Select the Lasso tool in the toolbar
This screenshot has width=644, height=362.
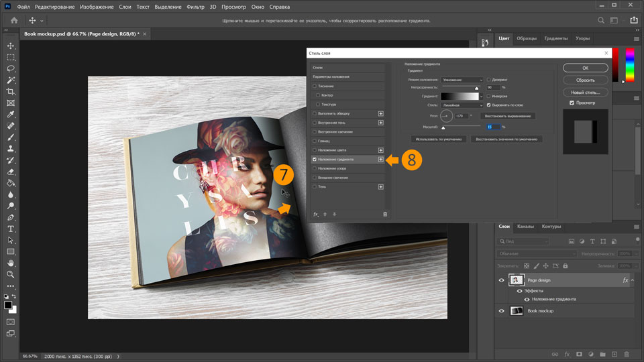coord(11,68)
